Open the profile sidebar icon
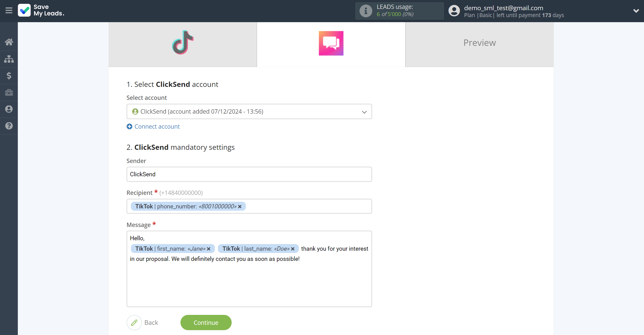The image size is (644, 335). (x=9, y=109)
